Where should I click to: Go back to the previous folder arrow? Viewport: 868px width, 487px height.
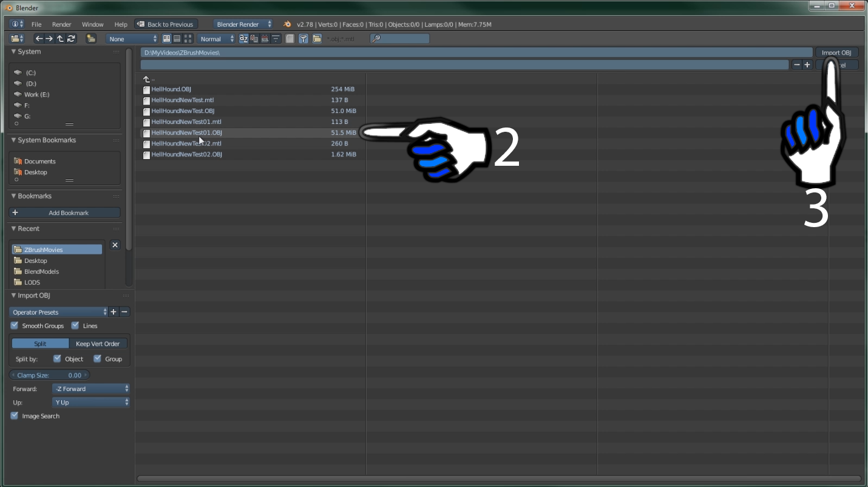tap(39, 39)
